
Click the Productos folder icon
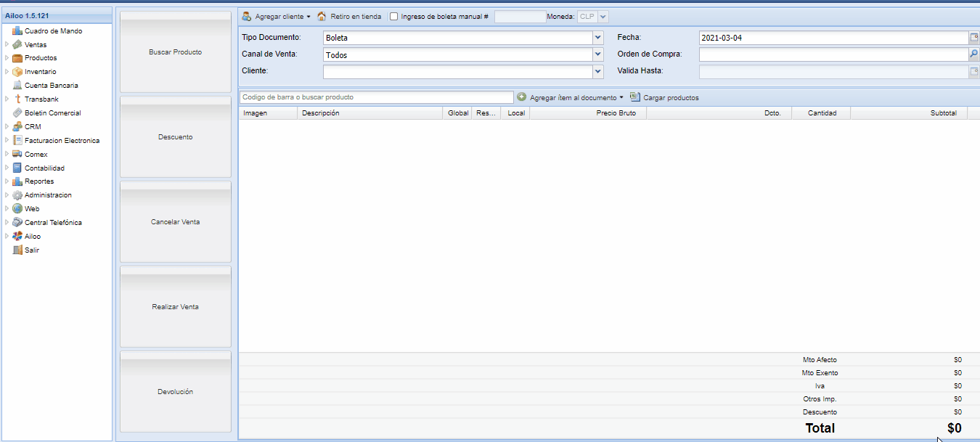pos(17,58)
